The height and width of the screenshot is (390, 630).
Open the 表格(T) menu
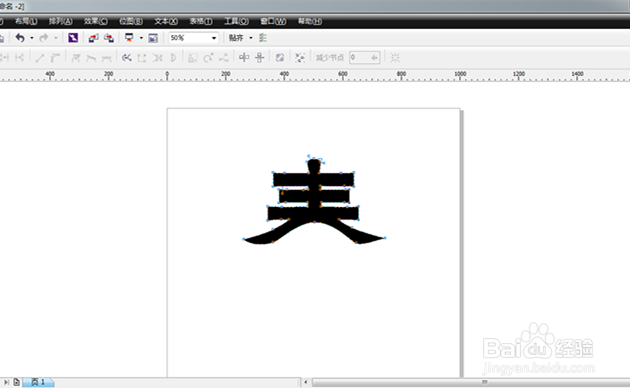201,21
